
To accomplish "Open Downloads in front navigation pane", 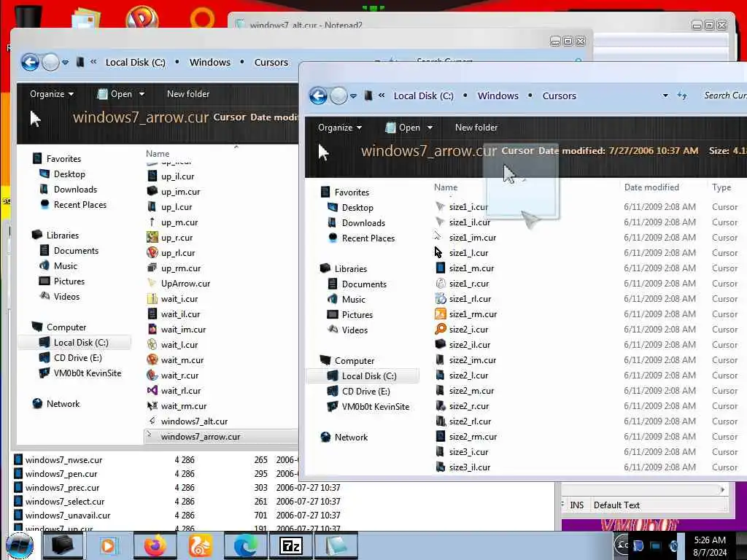I will (356, 223).
